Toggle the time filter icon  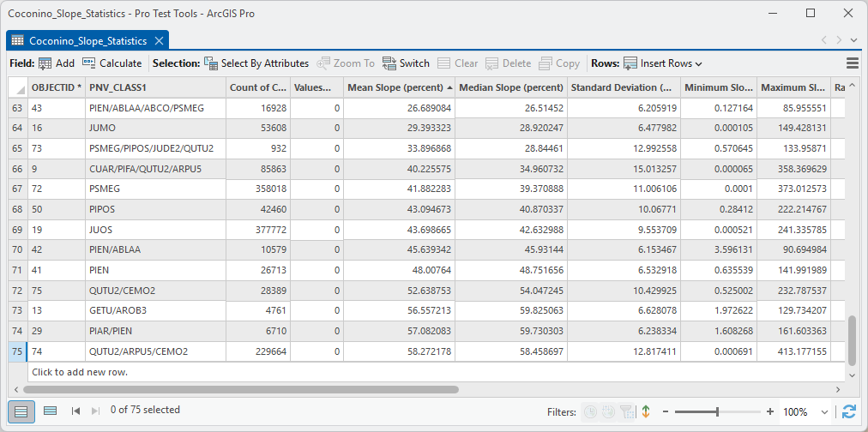[x=590, y=411]
